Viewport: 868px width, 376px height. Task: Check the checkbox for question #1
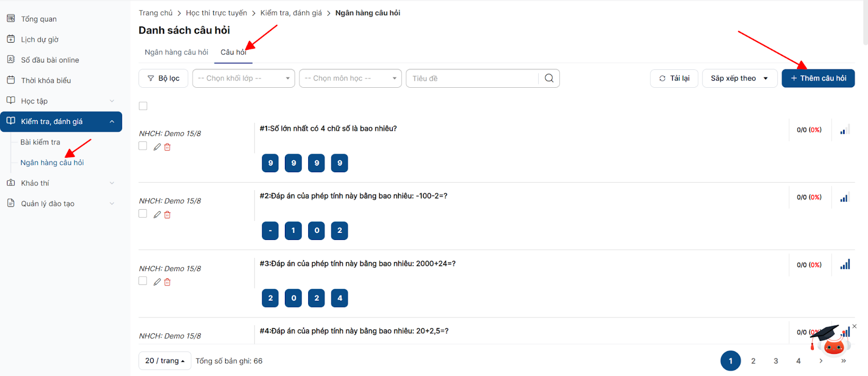click(x=143, y=146)
